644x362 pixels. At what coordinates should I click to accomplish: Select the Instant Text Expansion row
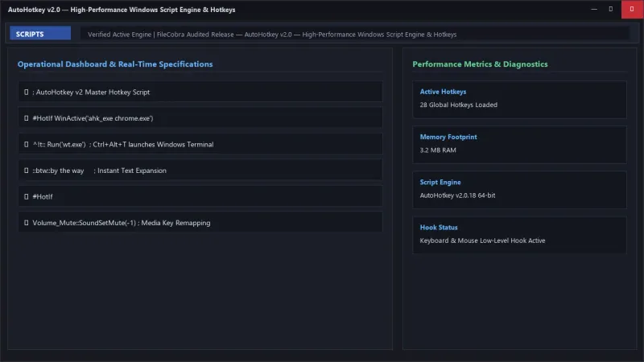coord(200,170)
